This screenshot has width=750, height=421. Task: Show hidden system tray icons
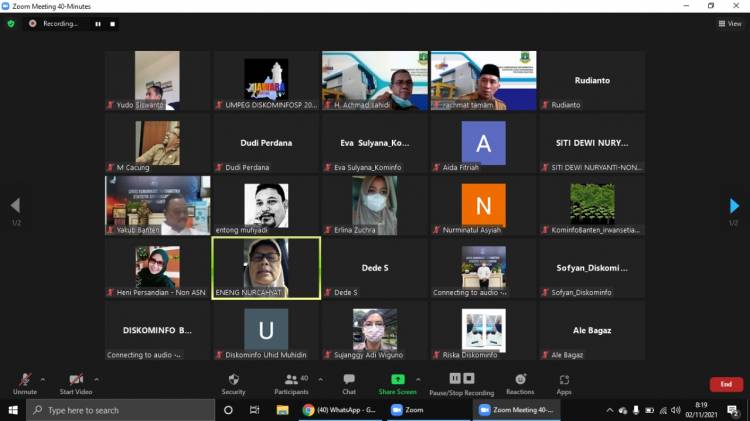pyautogui.click(x=609, y=410)
